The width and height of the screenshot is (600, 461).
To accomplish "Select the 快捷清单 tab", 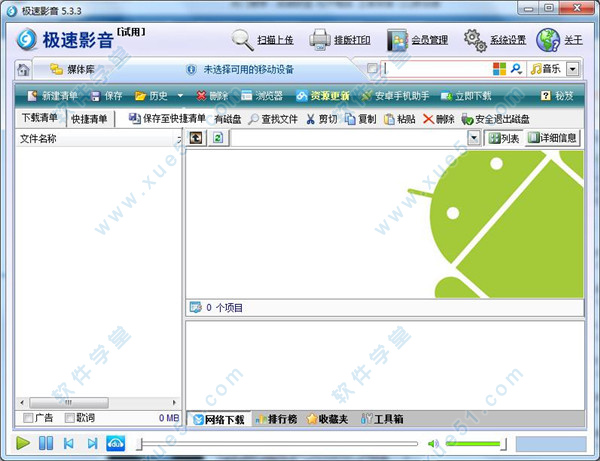I will pos(90,119).
